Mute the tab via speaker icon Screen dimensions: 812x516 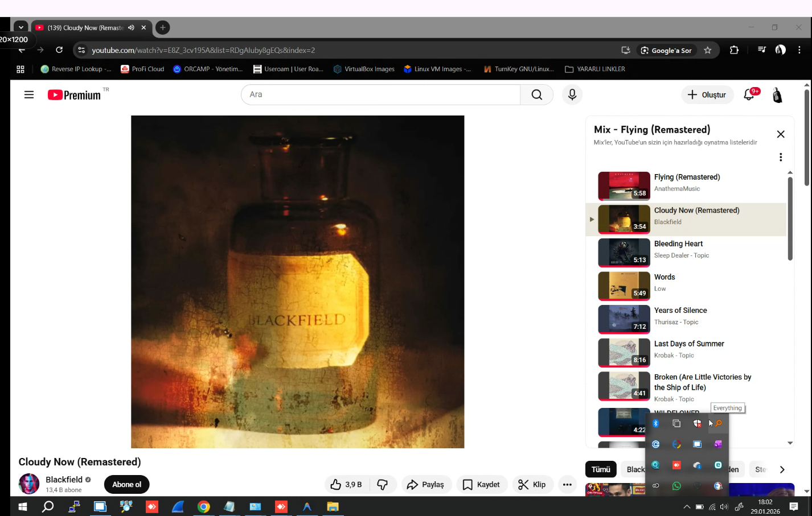point(132,27)
